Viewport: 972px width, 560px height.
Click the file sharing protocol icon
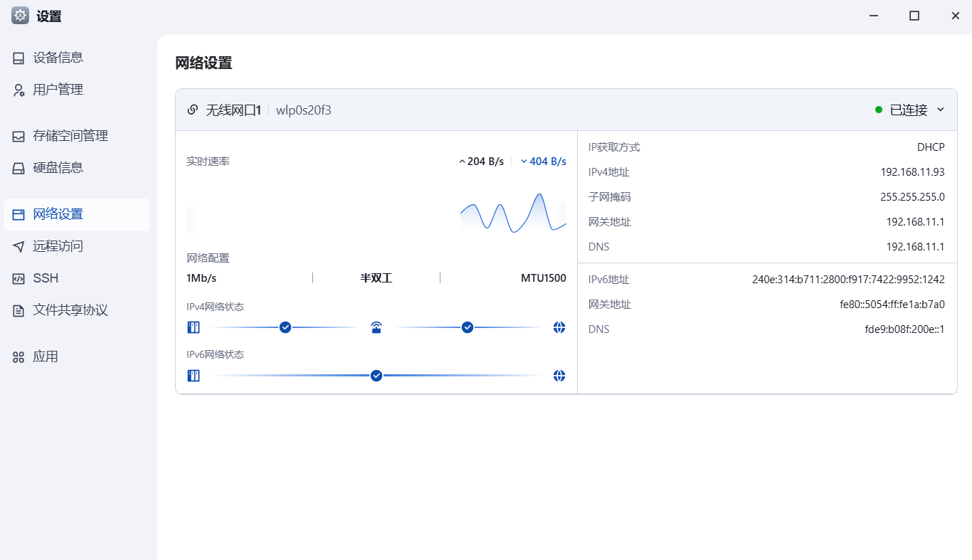point(19,310)
